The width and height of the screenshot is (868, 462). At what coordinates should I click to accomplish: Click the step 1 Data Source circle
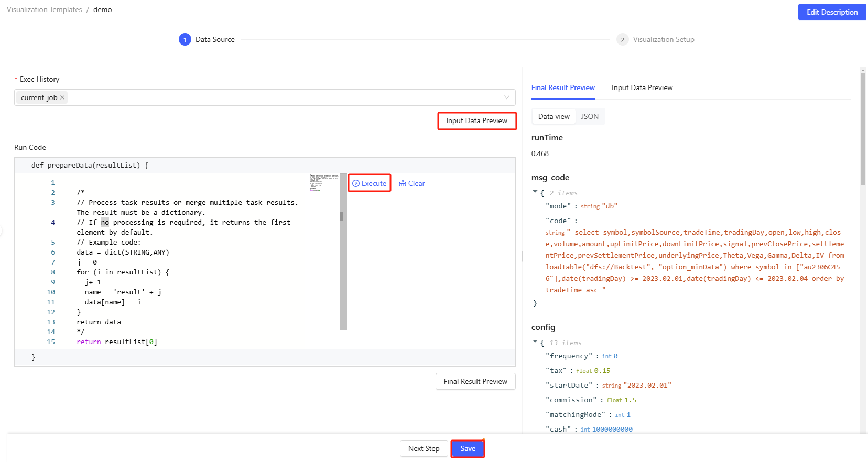(x=185, y=40)
